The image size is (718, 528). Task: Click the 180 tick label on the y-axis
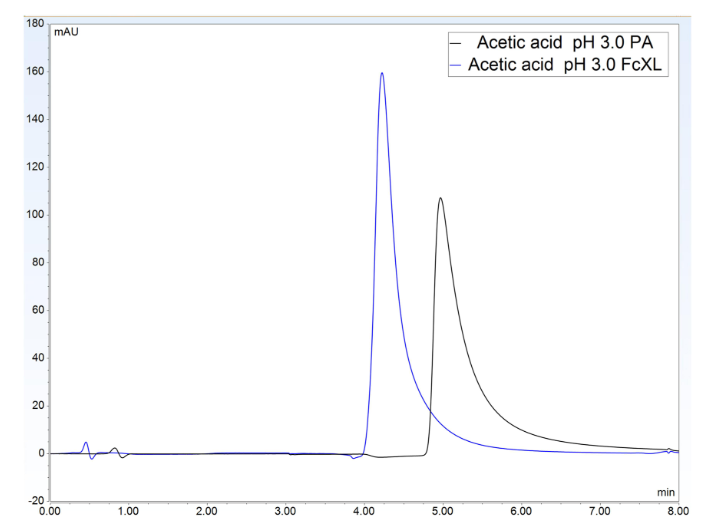(35, 24)
